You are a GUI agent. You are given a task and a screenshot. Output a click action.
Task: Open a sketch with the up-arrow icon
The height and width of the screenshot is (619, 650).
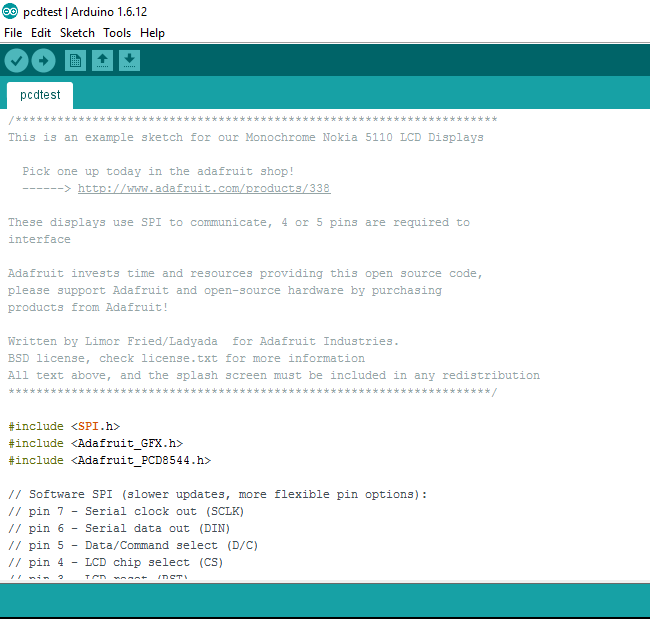[x=102, y=61]
